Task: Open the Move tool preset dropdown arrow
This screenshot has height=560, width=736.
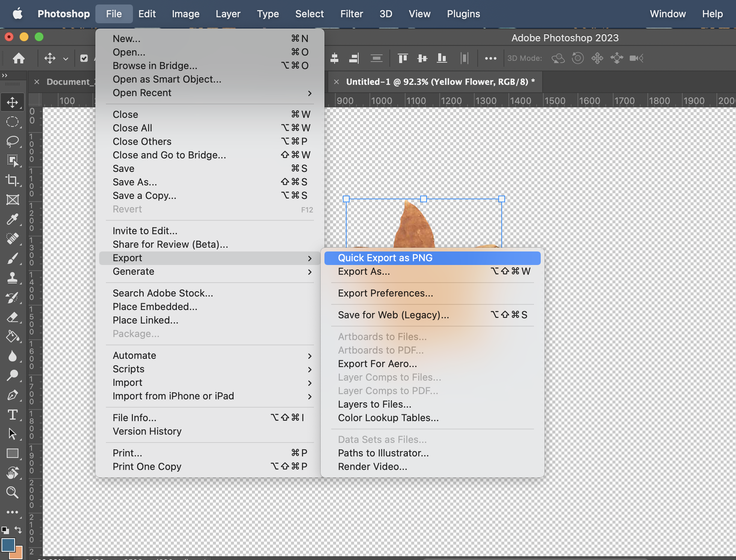Action: pyautogui.click(x=66, y=59)
